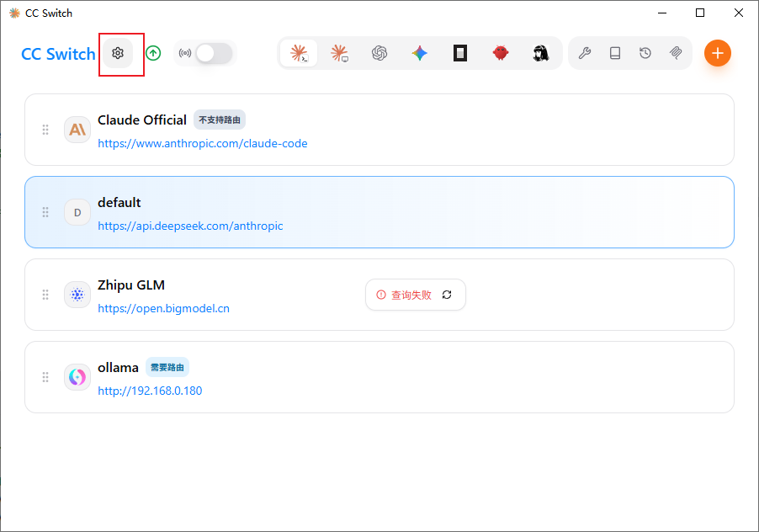Select the Claude Desktop app tab

click(x=339, y=53)
